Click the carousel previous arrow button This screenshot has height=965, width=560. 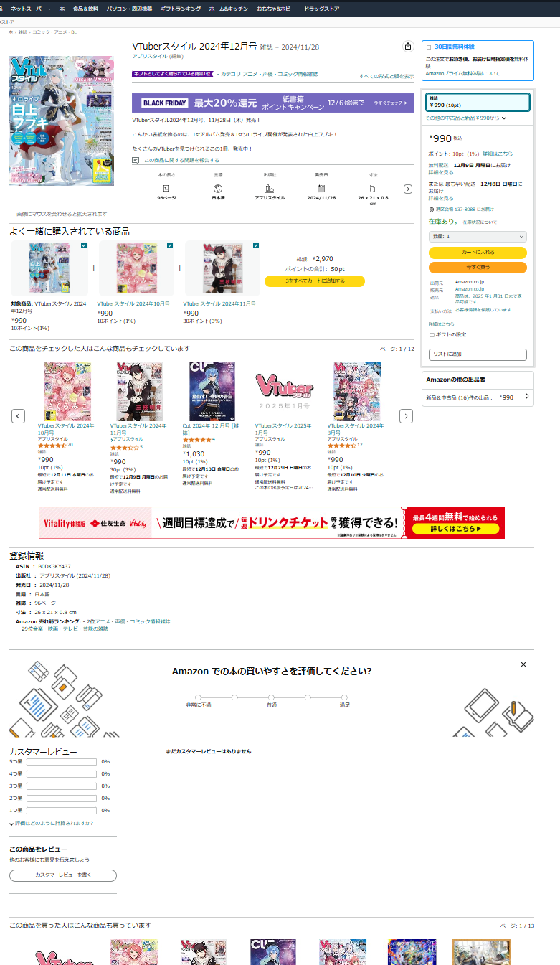pyautogui.click(x=19, y=416)
